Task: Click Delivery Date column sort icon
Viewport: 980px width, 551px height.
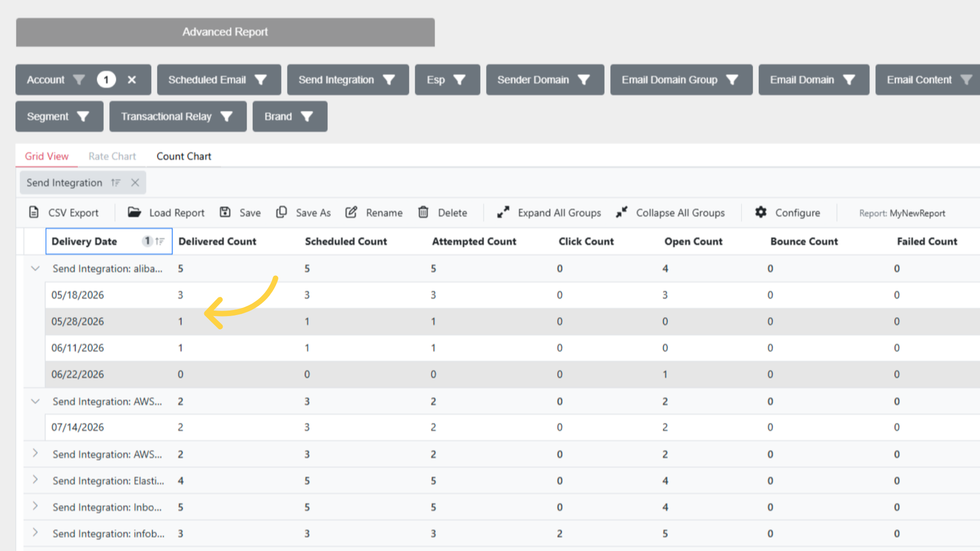Action: [160, 242]
